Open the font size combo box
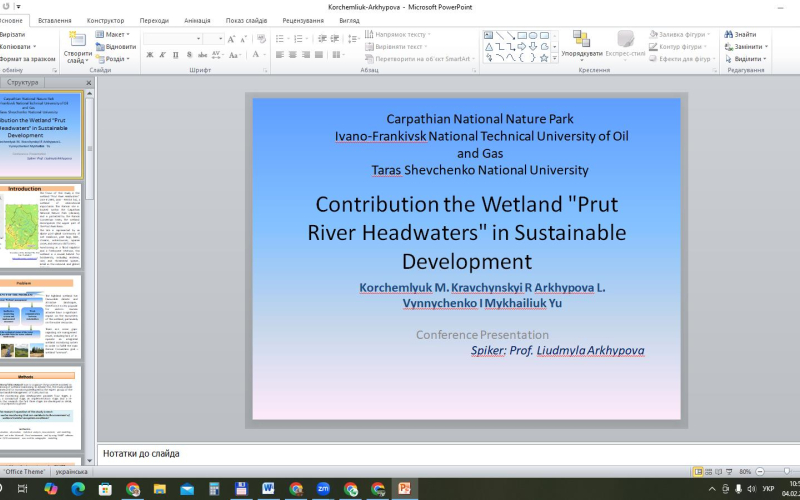The width and height of the screenshot is (800, 500). [x=213, y=39]
